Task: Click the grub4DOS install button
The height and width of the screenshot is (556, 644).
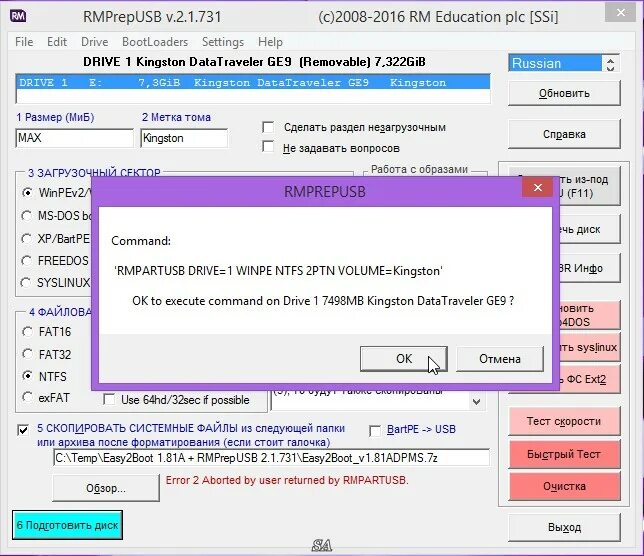Action: (x=588, y=315)
